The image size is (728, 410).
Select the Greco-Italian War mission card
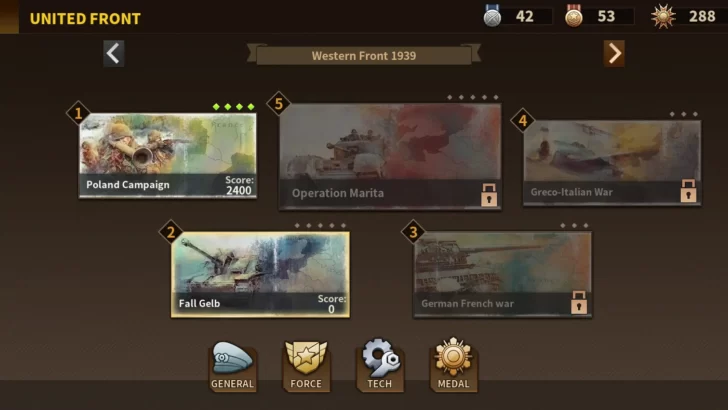[x=612, y=163]
